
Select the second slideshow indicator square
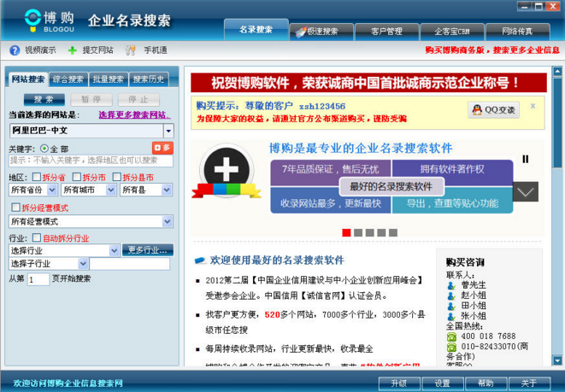pos(358,232)
